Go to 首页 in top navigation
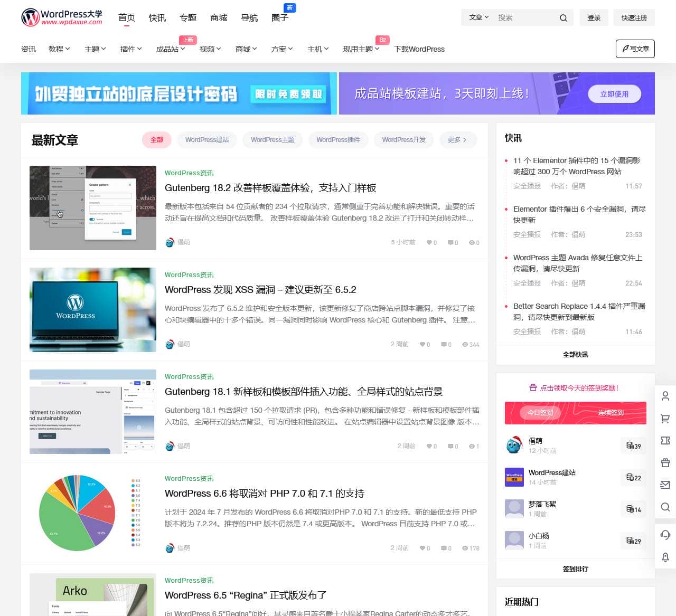 tap(127, 18)
